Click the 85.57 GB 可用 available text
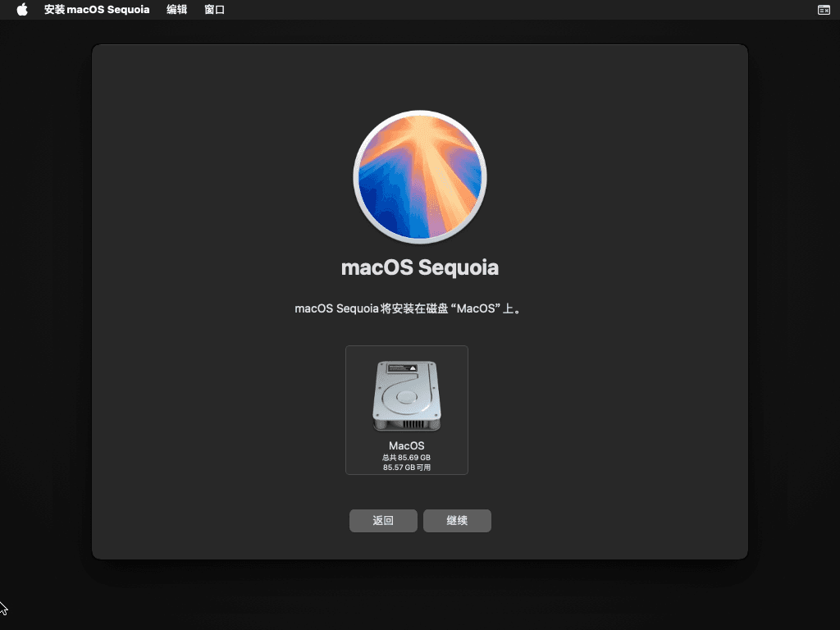The width and height of the screenshot is (840, 630). (x=407, y=468)
